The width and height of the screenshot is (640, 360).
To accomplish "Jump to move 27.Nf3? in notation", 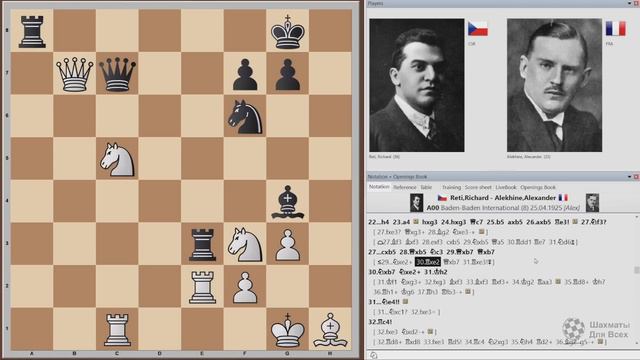I will coord(594,222).
